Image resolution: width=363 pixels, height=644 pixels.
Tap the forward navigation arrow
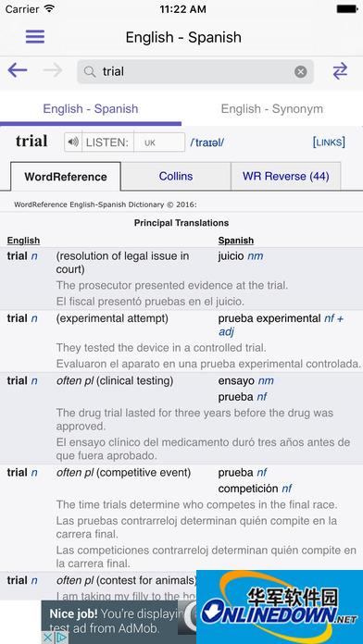pyautogui.click(x=53, y=71)
